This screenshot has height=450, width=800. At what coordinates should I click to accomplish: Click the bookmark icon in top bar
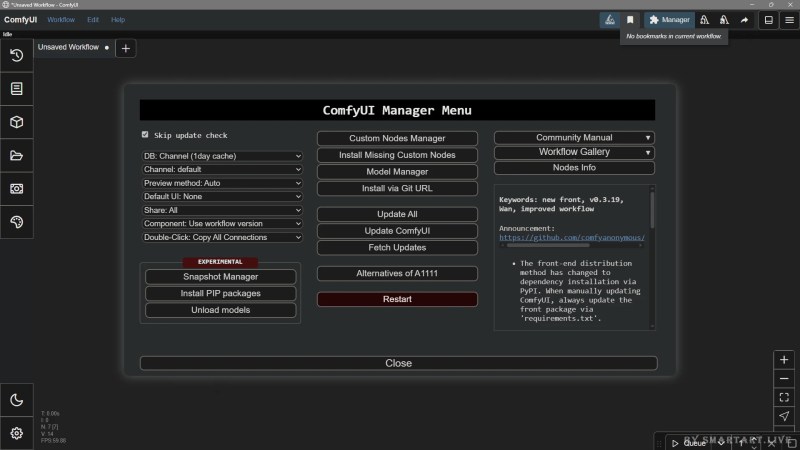(x=630, y=20)
